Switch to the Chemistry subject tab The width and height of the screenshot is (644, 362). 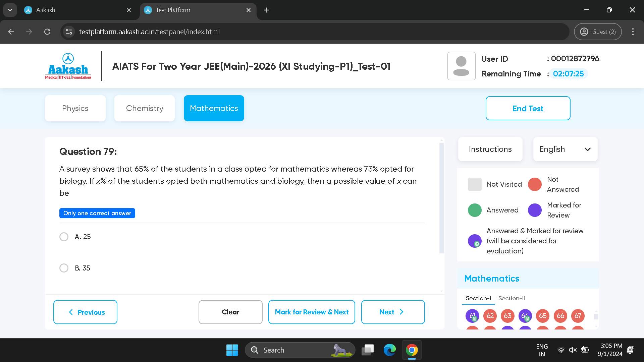point(145,108)
